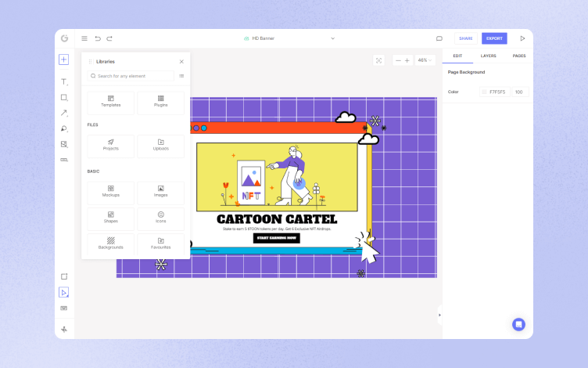Click the START EARNING NOW canvas button
The width and height of the screenshot is (588, 368).
pos(276,238)
